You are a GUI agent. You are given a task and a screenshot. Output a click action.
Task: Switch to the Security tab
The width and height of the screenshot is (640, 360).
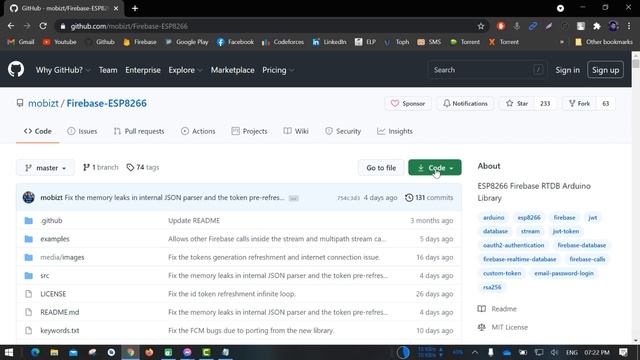pos(343,131)
